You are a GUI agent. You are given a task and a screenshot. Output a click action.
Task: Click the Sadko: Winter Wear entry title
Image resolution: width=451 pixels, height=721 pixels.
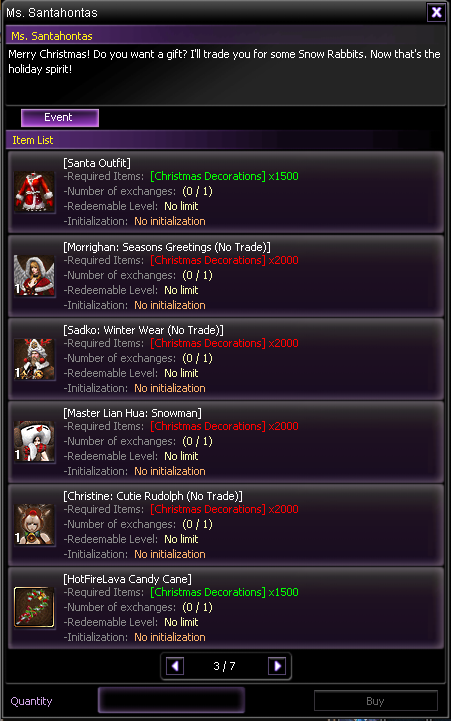pos(143,330)
